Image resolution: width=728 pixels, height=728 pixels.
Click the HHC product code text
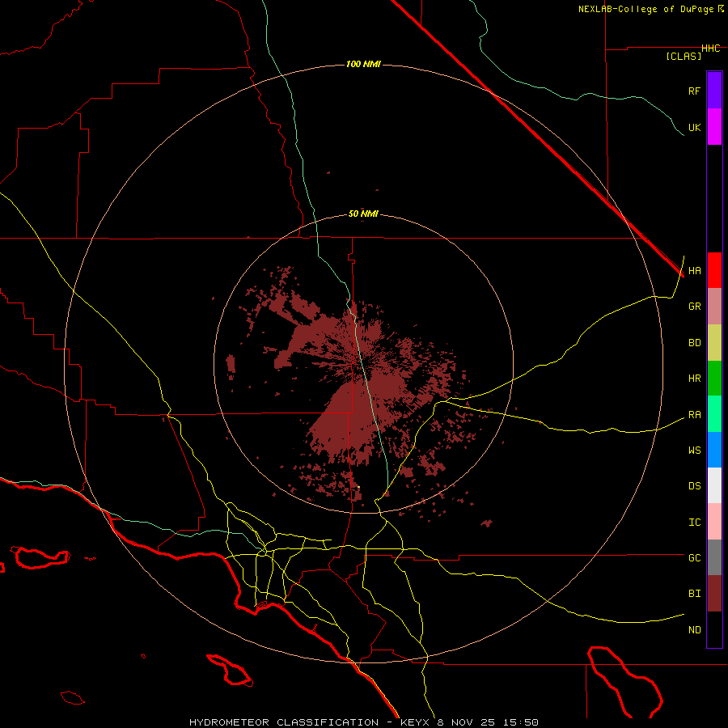(711, 49)
